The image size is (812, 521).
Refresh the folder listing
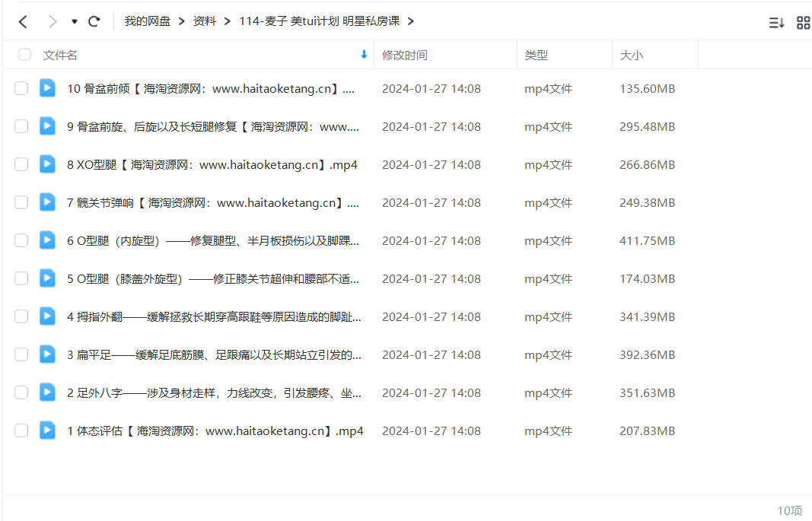94,22
